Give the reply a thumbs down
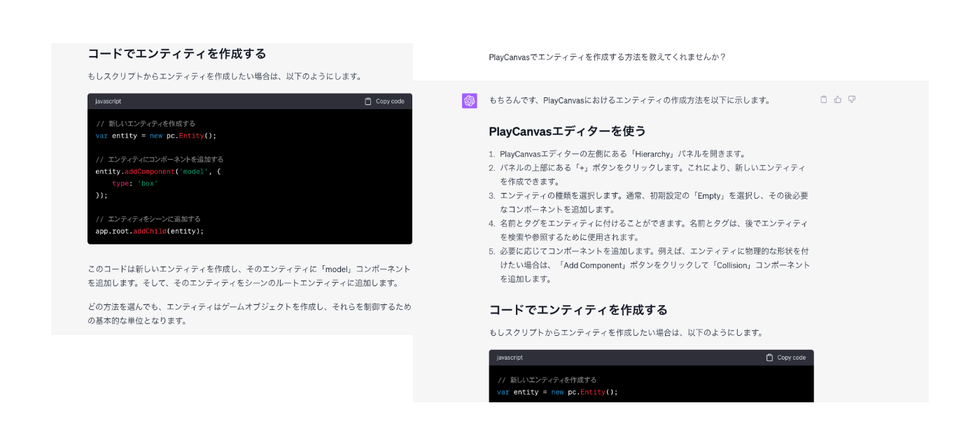 coord(852,99)
